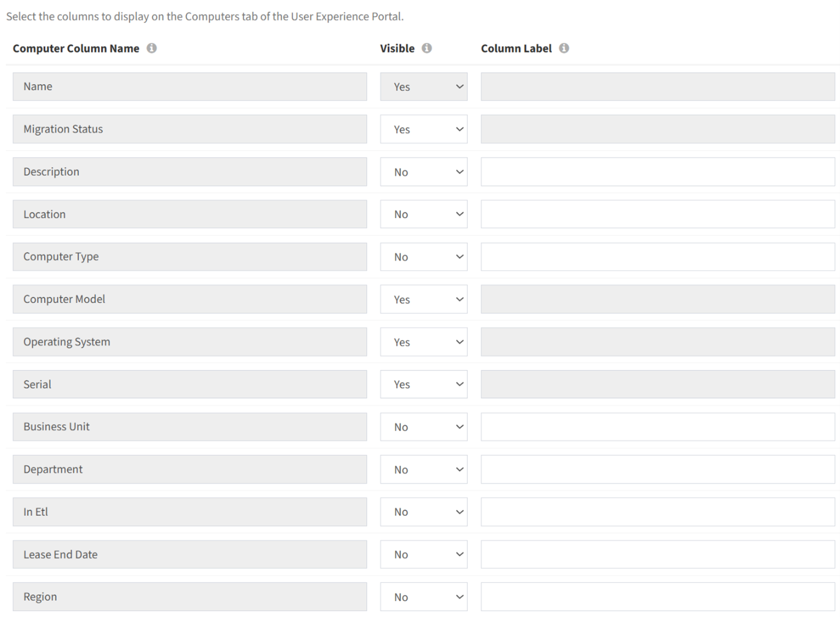Click info icon next to Visible header
Viewport: 840px width, 617px height.
pos(427,48)
